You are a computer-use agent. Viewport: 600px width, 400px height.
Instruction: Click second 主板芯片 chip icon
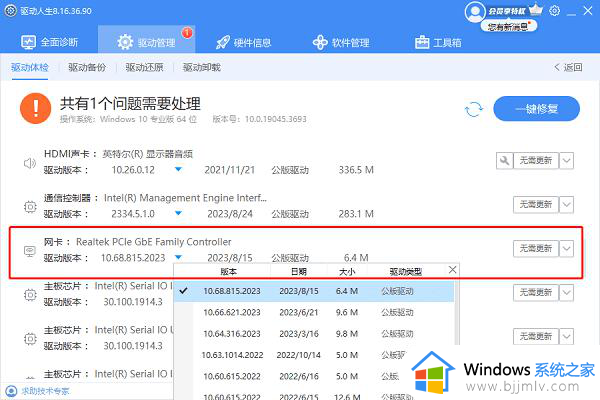pyautogui.click(x=30, y=339)
